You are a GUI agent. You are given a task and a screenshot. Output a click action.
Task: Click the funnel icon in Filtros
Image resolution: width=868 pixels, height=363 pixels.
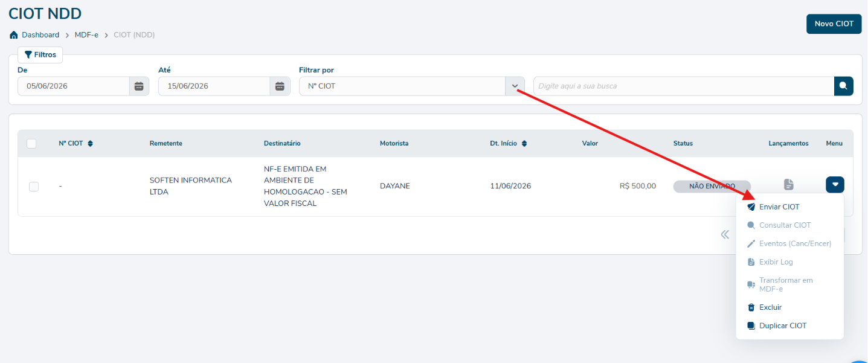tap(28, 55)
